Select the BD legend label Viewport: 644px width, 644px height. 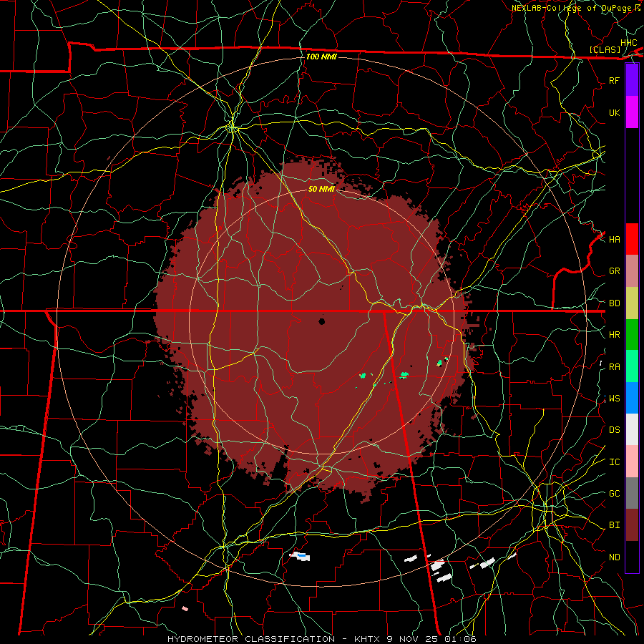[614, 303]
